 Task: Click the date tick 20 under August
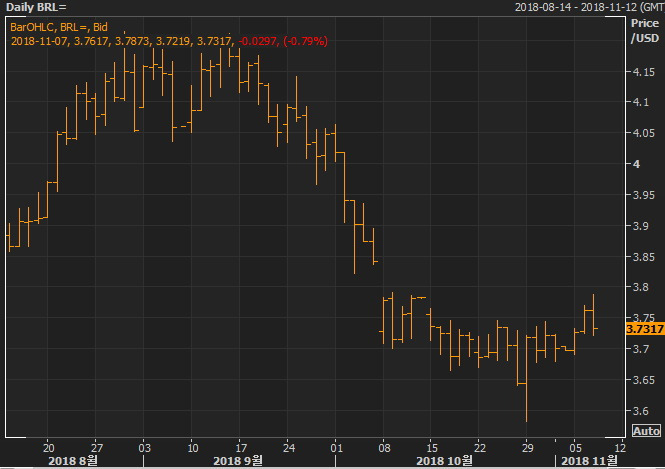tap(49, 448)
